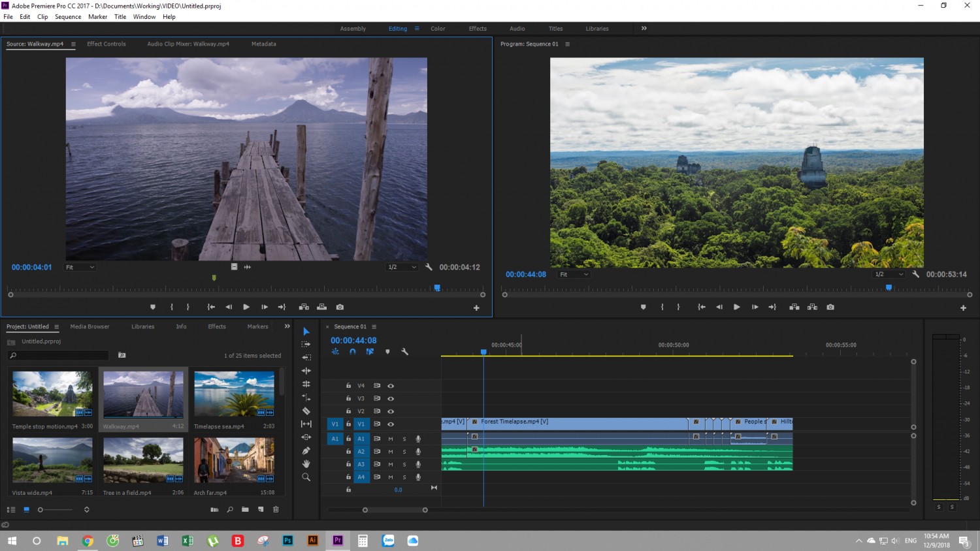Switch to the Effects panel tab

click(217, 326)
